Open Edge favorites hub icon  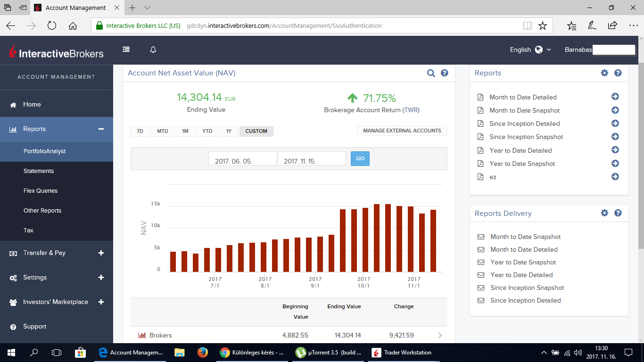tap(571, 26)
